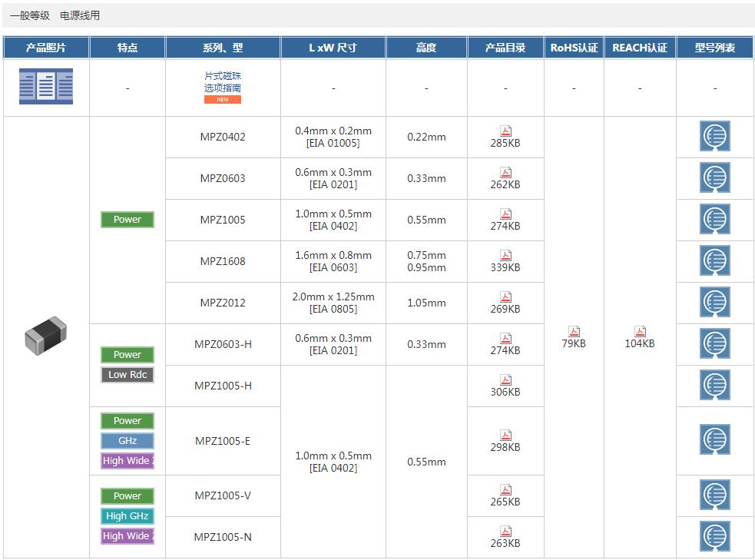View the part number list for MPZ0402

tap(714, 137)
